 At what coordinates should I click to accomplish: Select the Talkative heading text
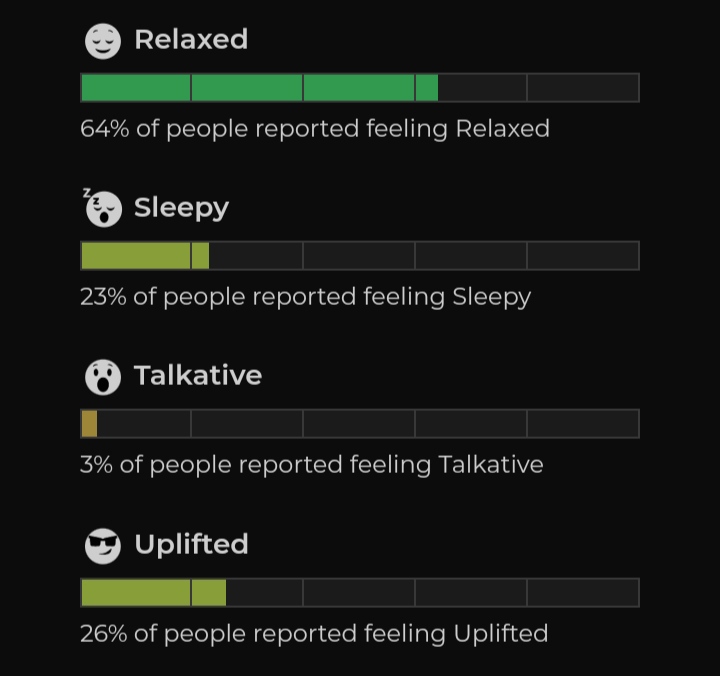198,376
